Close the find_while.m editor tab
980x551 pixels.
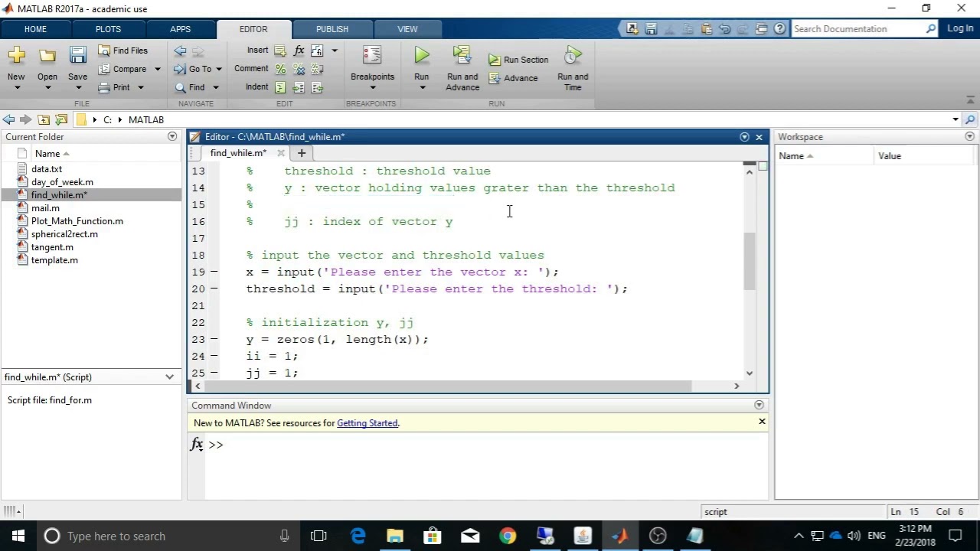coord(281,153)
